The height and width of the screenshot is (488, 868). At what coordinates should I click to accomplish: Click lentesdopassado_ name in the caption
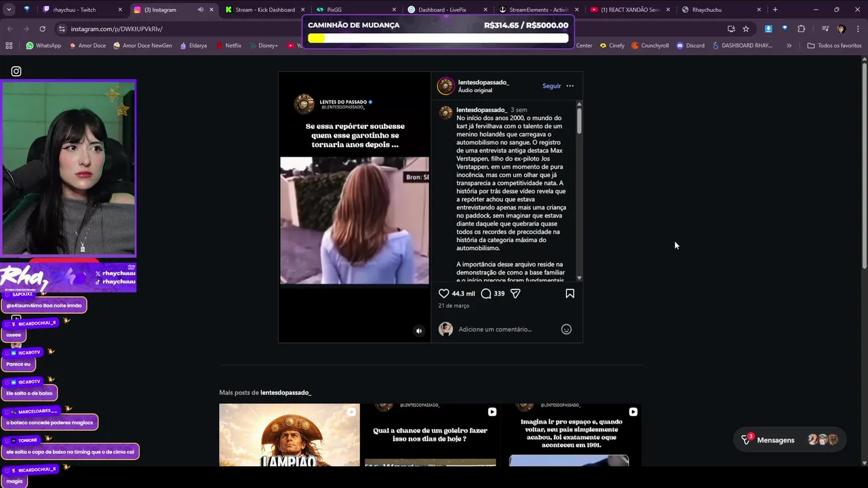point(481,110)
